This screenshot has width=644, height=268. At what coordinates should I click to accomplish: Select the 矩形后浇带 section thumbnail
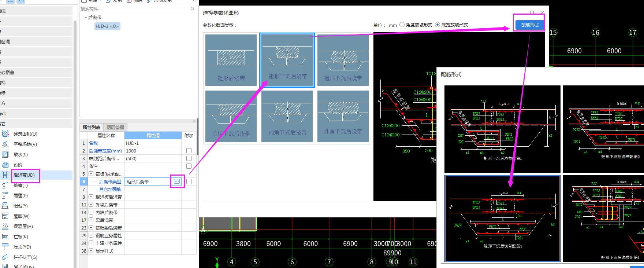(x=231, y=60)
